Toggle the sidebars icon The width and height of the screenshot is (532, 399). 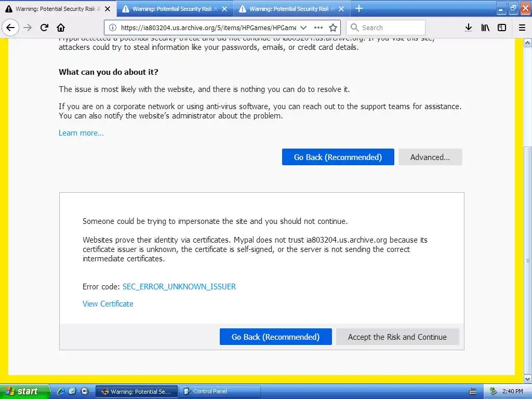(x=502, y=28)
